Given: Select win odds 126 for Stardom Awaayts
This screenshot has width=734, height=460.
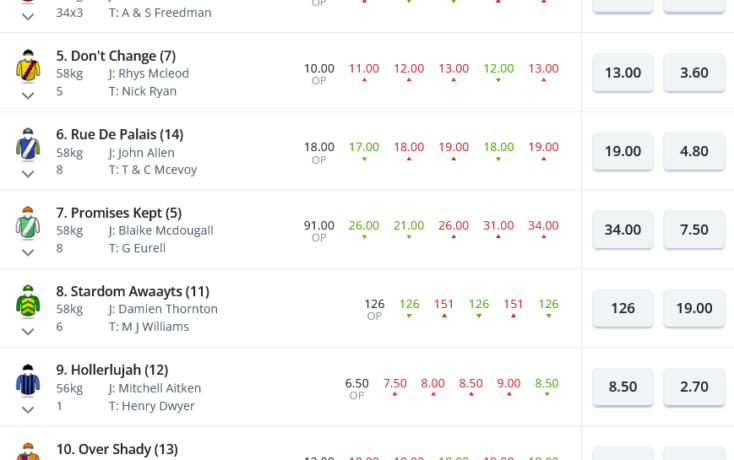Looking at the screenshot, I should 623,308.
